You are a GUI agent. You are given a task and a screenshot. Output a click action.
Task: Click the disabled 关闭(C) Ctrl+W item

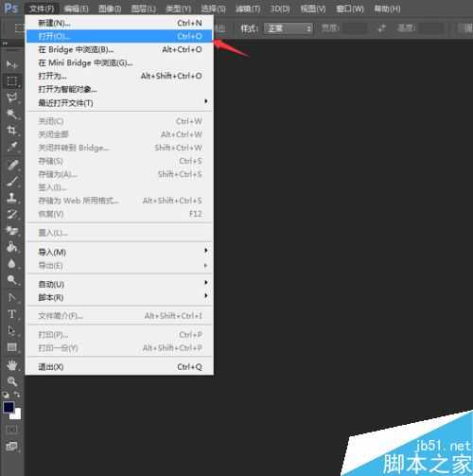pos(119,121)
